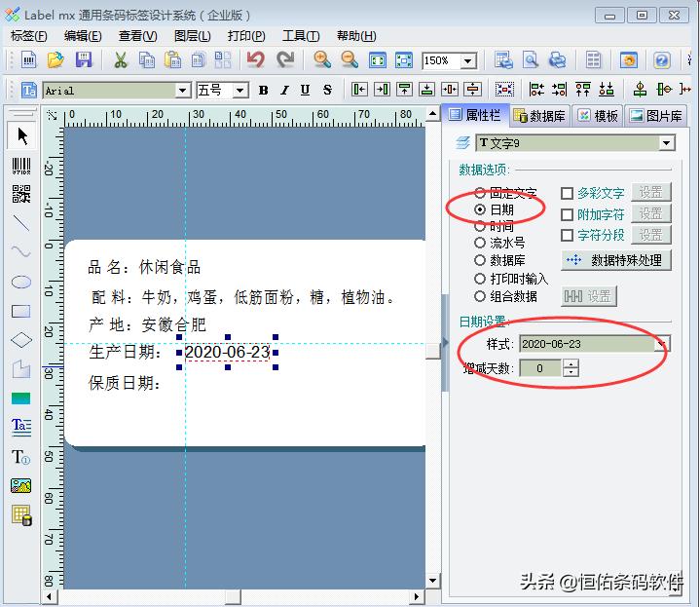Switch to the 图片库 tab
Image resolution: width=700 pixels, height=607 pixels.
[655, 116]
